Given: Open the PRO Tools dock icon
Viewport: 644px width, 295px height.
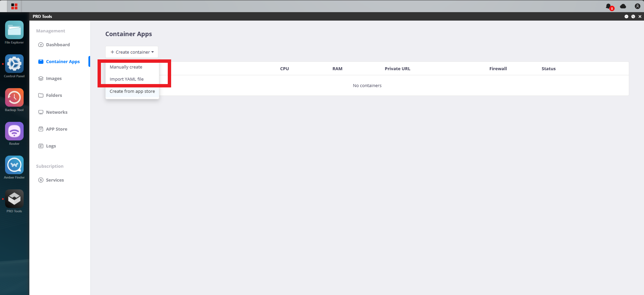Looking at the screenshot, I should point(14,199).
